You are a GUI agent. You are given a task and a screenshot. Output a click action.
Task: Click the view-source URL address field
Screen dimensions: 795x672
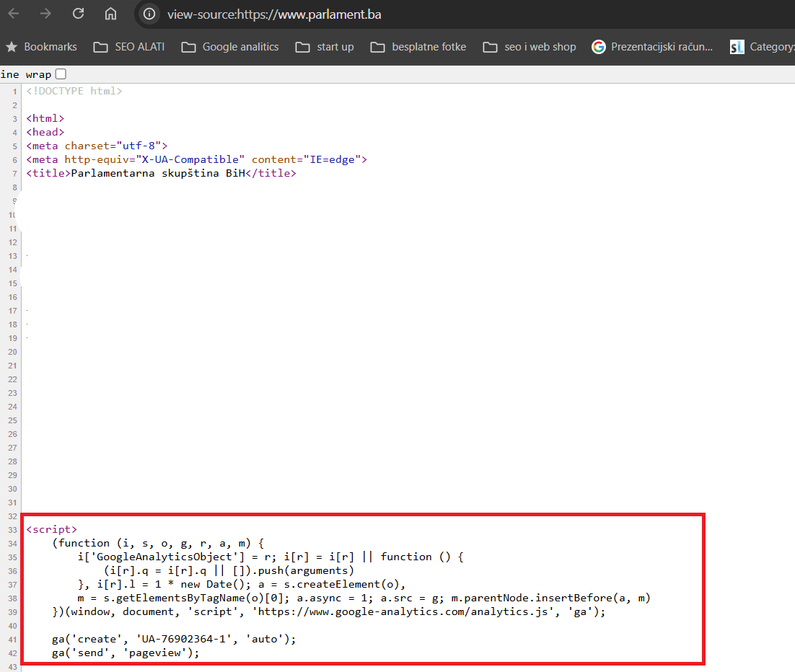pos(274,14)
